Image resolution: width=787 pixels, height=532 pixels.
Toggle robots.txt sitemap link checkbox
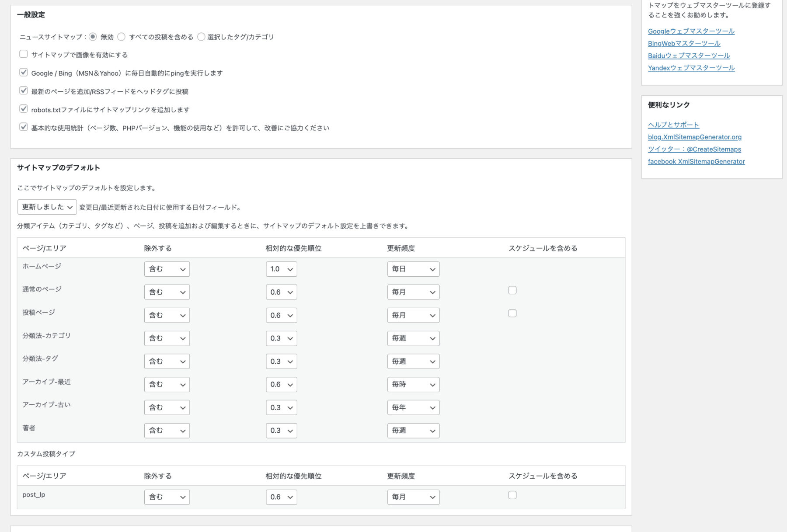click(24, 109)
